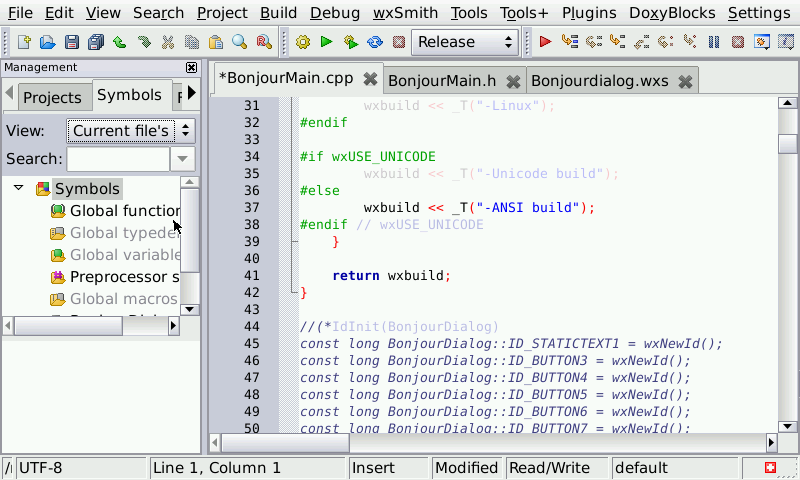Image resolution: width=800 pixels, height=480 pixels.
Task: Open the Search field dropdown arrow
Action: (182, 159)
